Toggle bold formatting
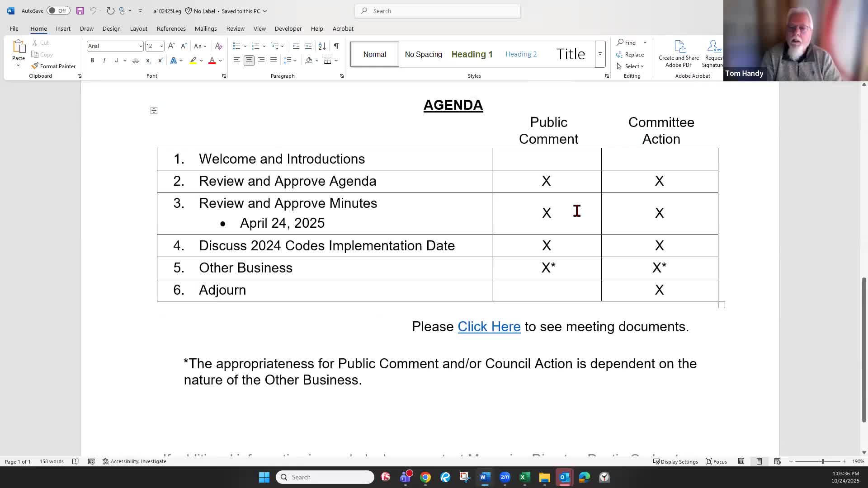This screenshot has height=488, width=868. click(92, 60)
